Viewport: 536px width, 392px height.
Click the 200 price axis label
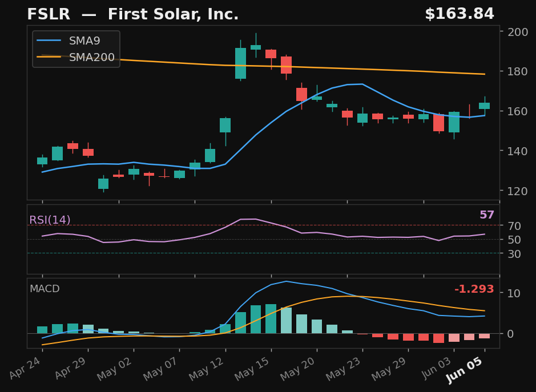coord(518,32)
